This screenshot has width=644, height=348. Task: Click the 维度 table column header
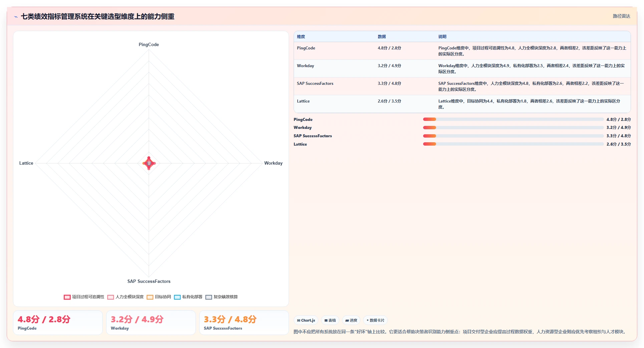coord(301,37)
